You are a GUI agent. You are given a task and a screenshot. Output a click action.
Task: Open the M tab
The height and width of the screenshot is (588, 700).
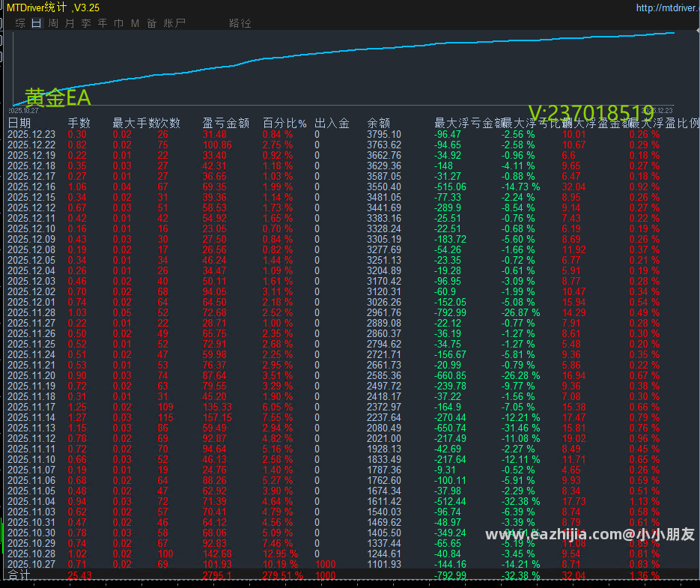pyautogui.click(x=136, y=23)
